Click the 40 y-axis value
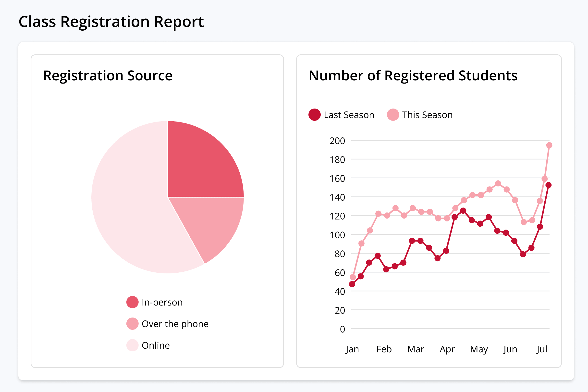 pyautogui.click(x=340, y=292)
